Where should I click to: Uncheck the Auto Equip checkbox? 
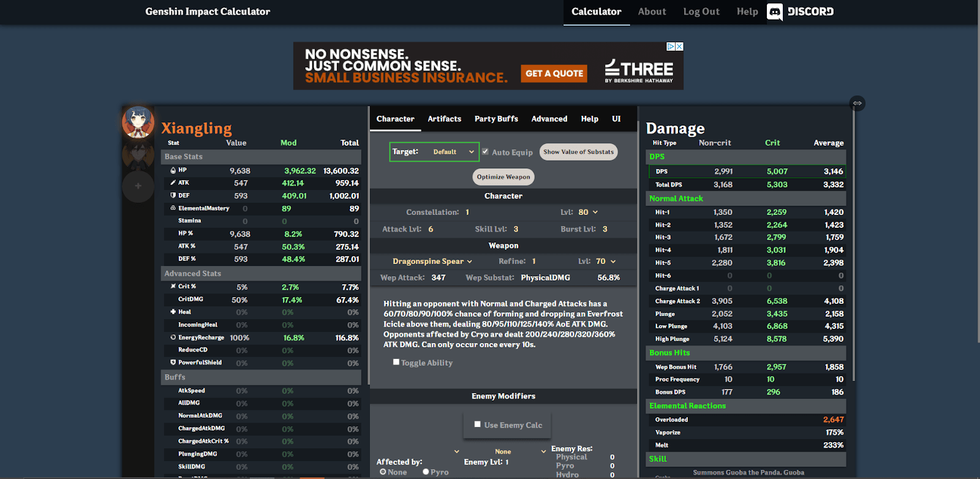[485, 151]
